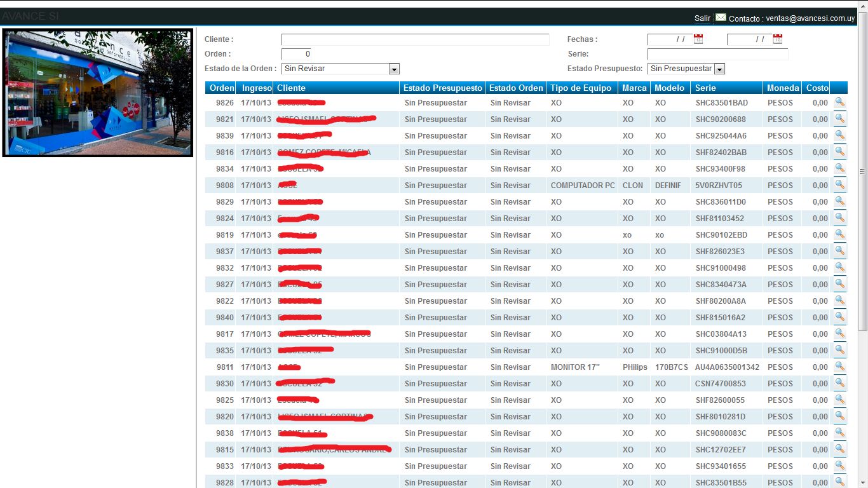Click the mail envelope icon beside Contacto
Viewport: 868px width, 488px height.
click(721, 18)
